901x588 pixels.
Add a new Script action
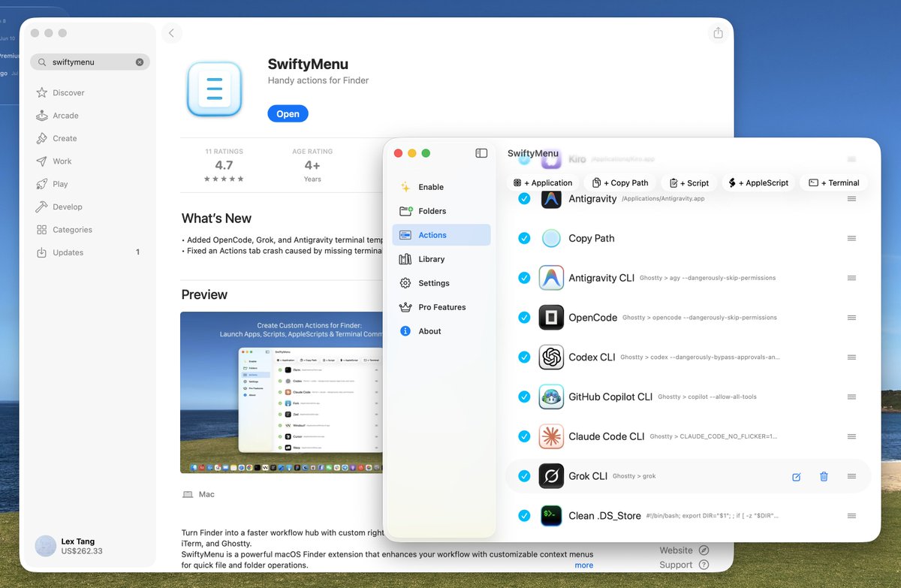[689, 182]
